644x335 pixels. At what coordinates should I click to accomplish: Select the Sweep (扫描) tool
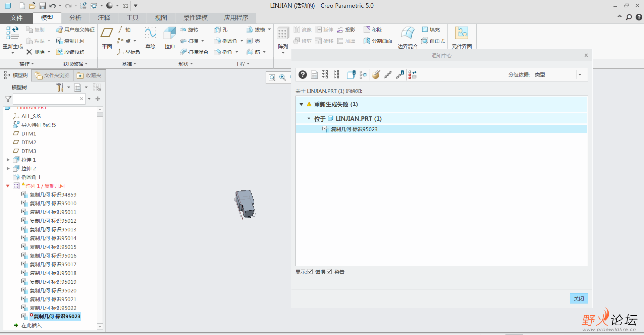[189, 41]
